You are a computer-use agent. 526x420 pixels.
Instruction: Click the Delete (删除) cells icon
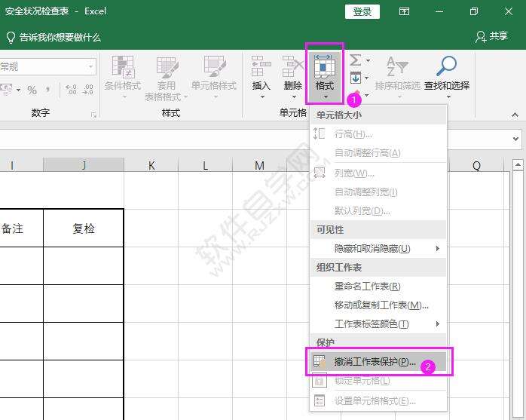pos(292,66)
